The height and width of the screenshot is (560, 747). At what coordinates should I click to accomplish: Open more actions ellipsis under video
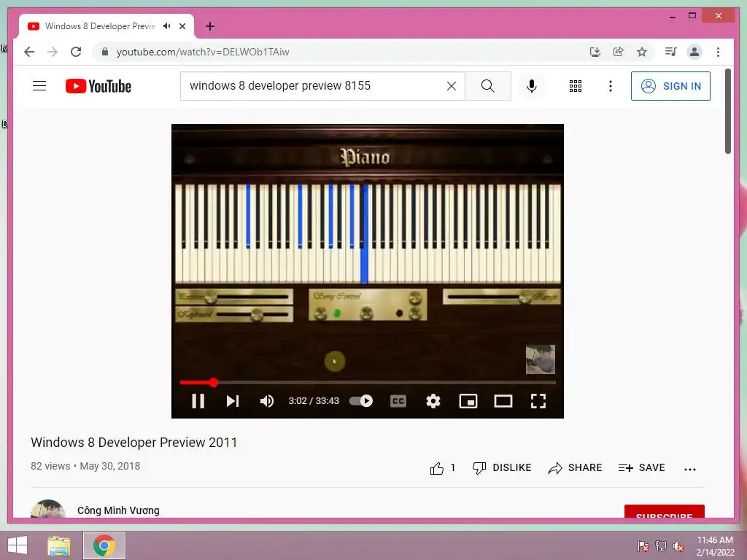coord(690,469)
